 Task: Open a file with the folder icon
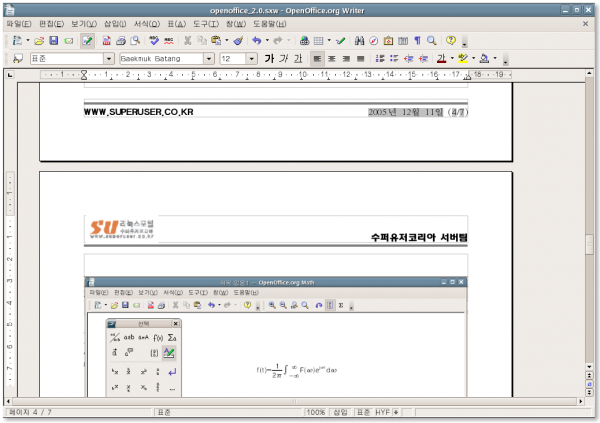pyautogui.click(x=39, y=41)
